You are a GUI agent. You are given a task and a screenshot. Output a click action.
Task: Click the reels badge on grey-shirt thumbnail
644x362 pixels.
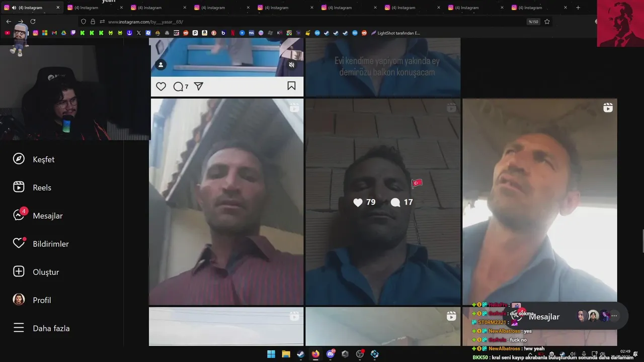(608, 108)
